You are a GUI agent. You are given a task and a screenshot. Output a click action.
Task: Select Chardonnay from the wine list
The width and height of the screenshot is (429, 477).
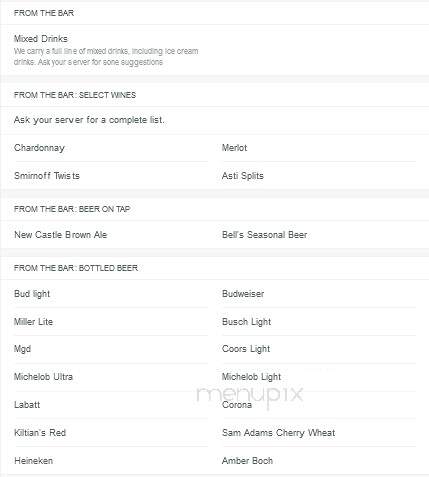[39, 148]
